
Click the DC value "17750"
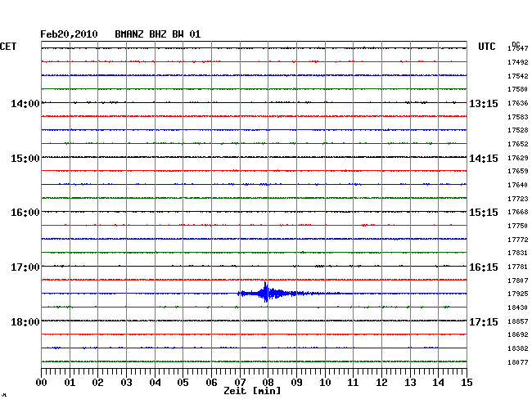click(x=518, y=226)
